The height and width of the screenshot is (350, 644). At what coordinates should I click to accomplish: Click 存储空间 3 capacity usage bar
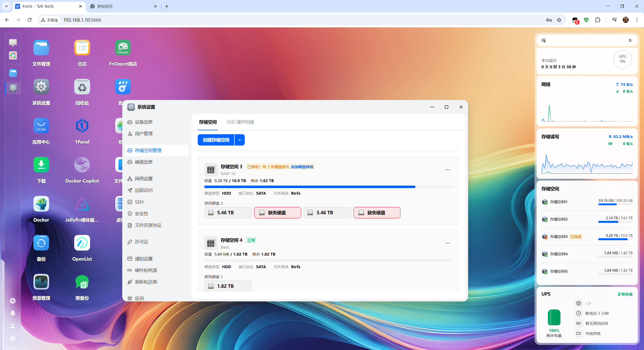coord(328,187)
